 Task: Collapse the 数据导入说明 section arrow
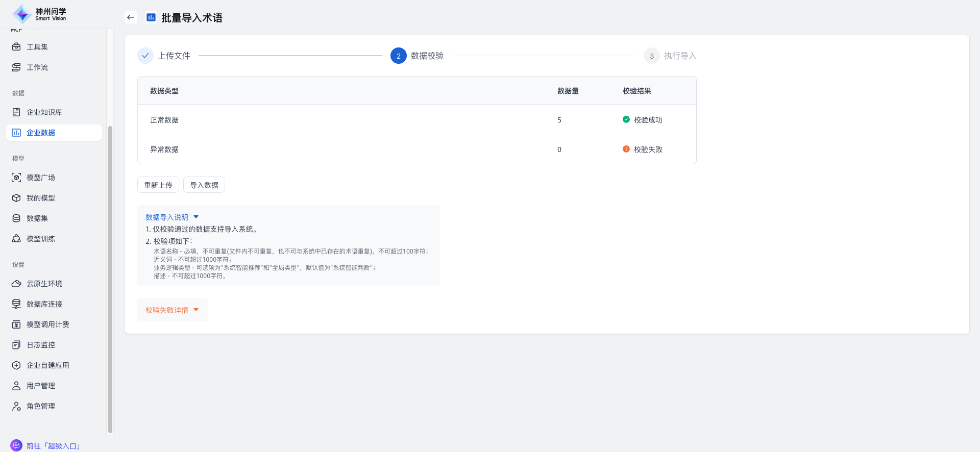point(196,217)
